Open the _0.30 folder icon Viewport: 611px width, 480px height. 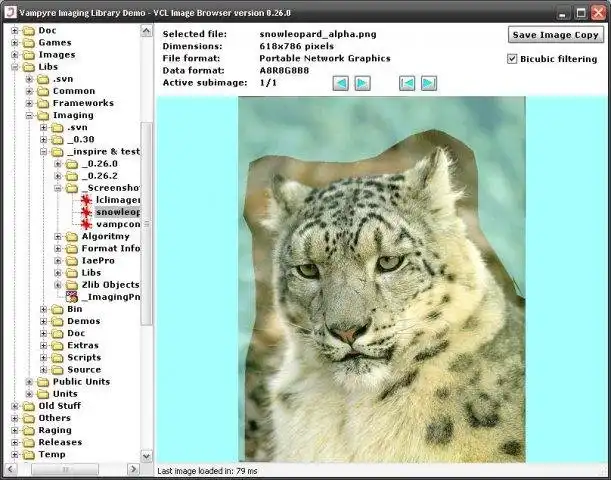click(57, 139)
